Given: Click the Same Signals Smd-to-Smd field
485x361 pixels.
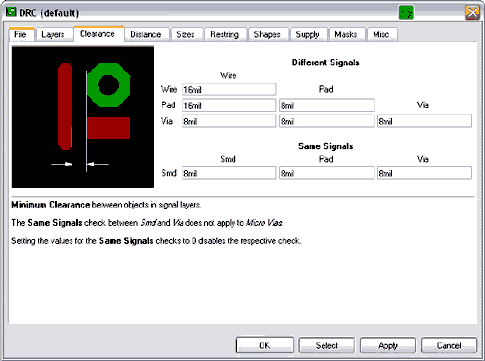Looking at the screenshot, I should click(x=229, y=173).
